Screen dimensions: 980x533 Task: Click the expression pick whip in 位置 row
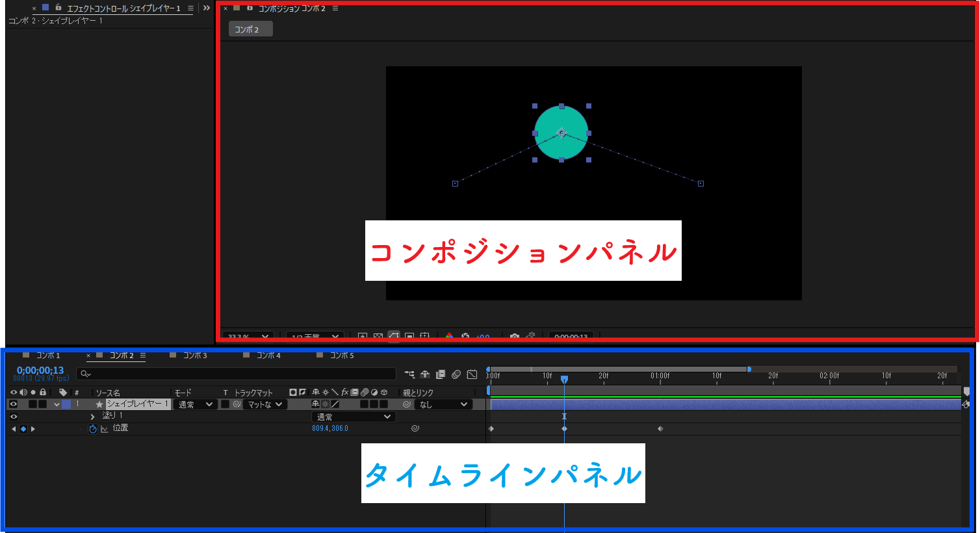click(415, 428)
